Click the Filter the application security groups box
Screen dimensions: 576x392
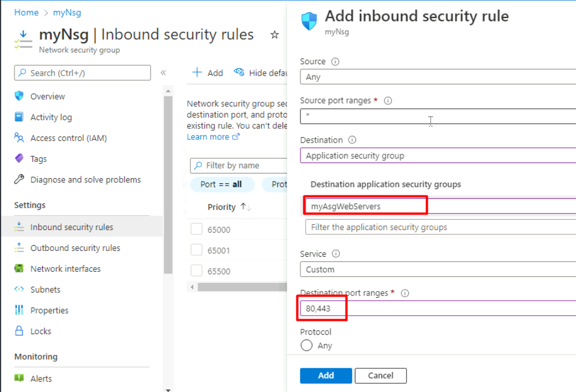click(441, 227)
